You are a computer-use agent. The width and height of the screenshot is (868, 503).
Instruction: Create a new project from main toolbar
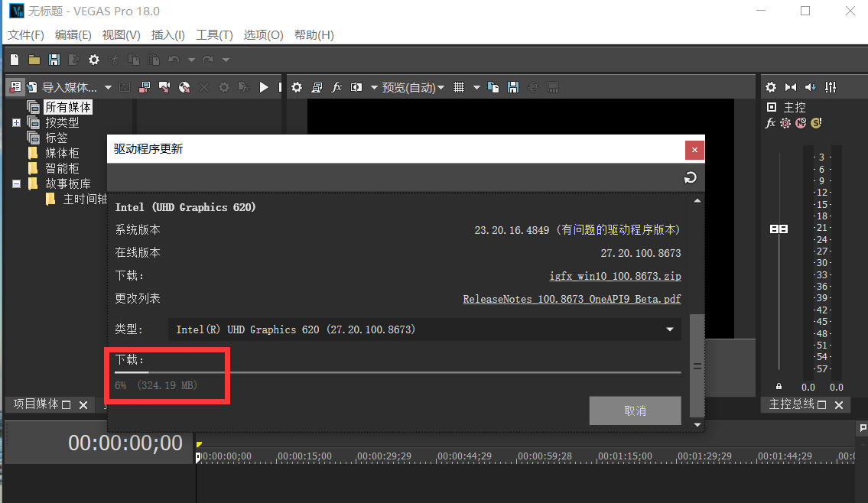click(x=15, y=59)
